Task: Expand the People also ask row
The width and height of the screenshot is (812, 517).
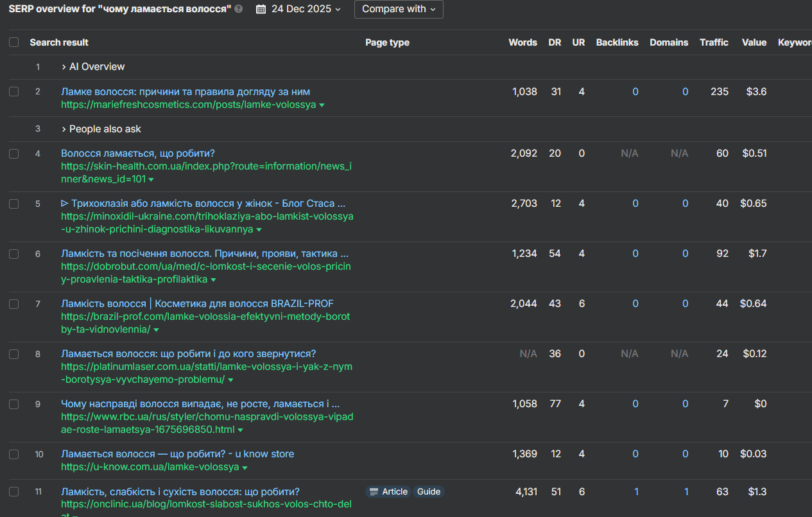Action: pyautogui.click(x=101, y=129)
